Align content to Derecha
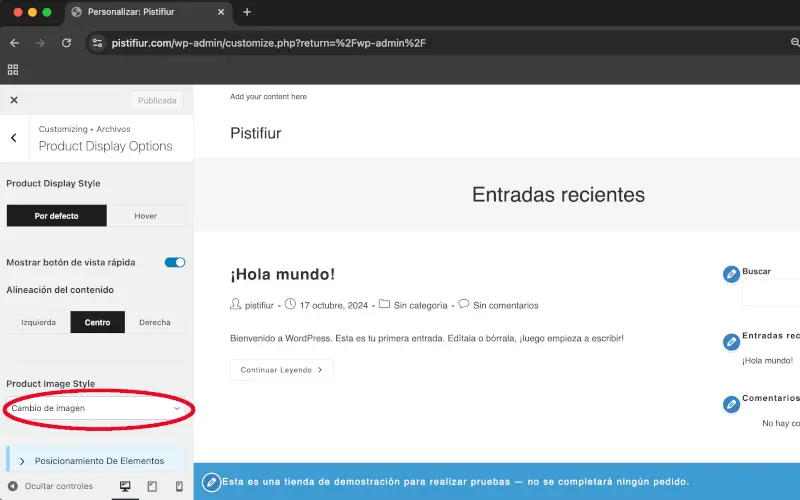The width and height of the screenshot is (800, 500). (155, 322)
